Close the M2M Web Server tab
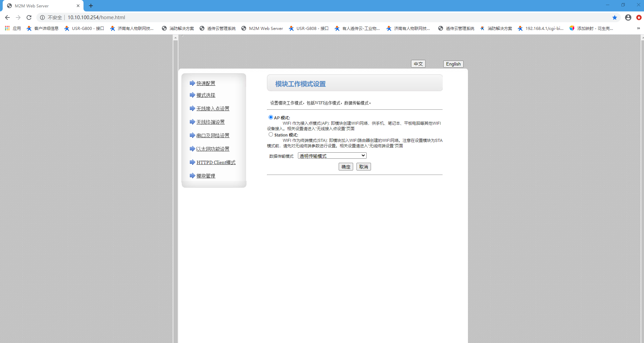This screenshot has height=343, width=644. point(78,6)
